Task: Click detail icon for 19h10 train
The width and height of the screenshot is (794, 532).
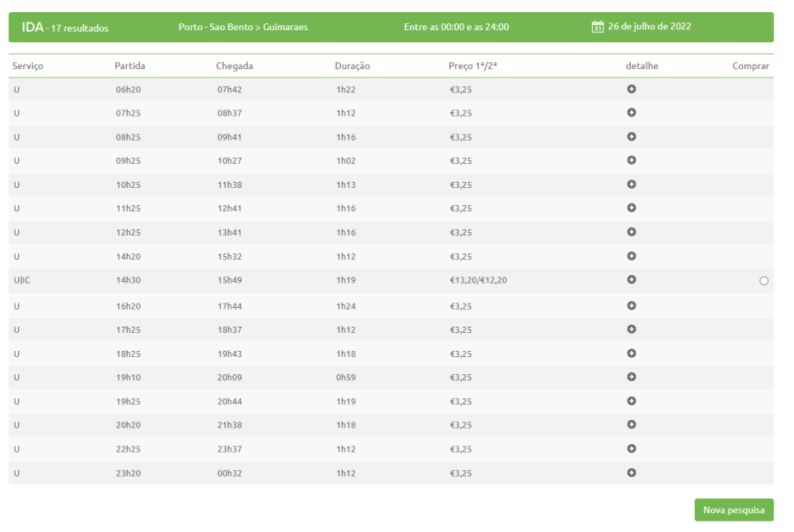Action: click(631, 377)
